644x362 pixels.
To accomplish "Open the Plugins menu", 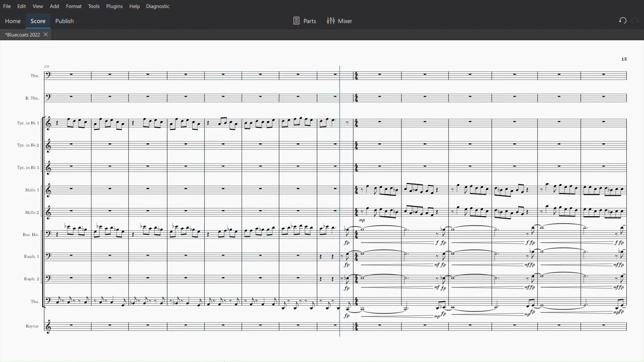I will (114, 6).
